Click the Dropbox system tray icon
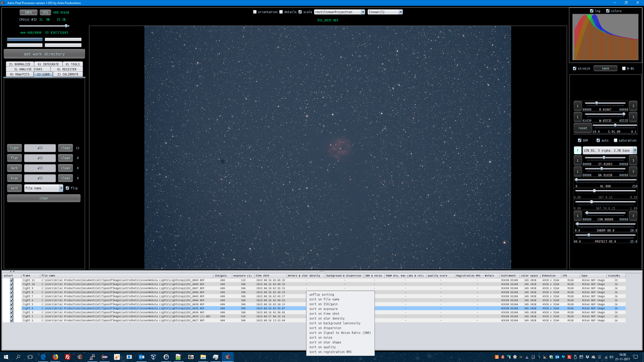This screenshot has width=644, height=362. click(587, 357)
